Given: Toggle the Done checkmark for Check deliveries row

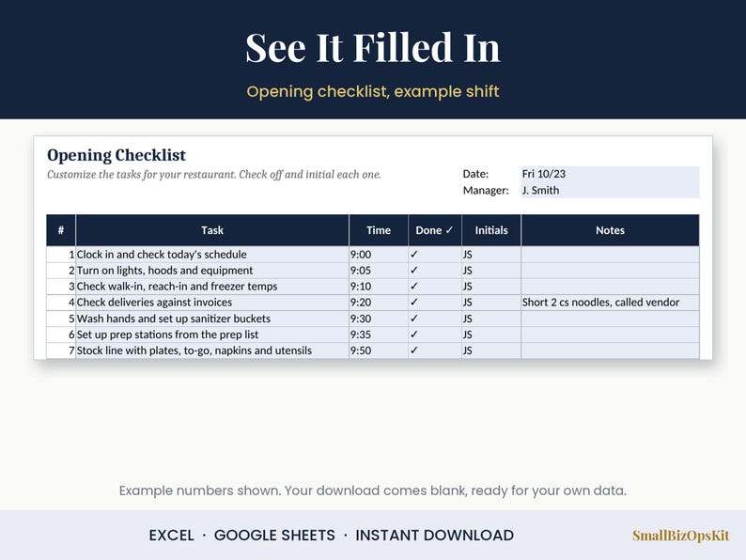Looking at the screenshot, I should point(434,303).
